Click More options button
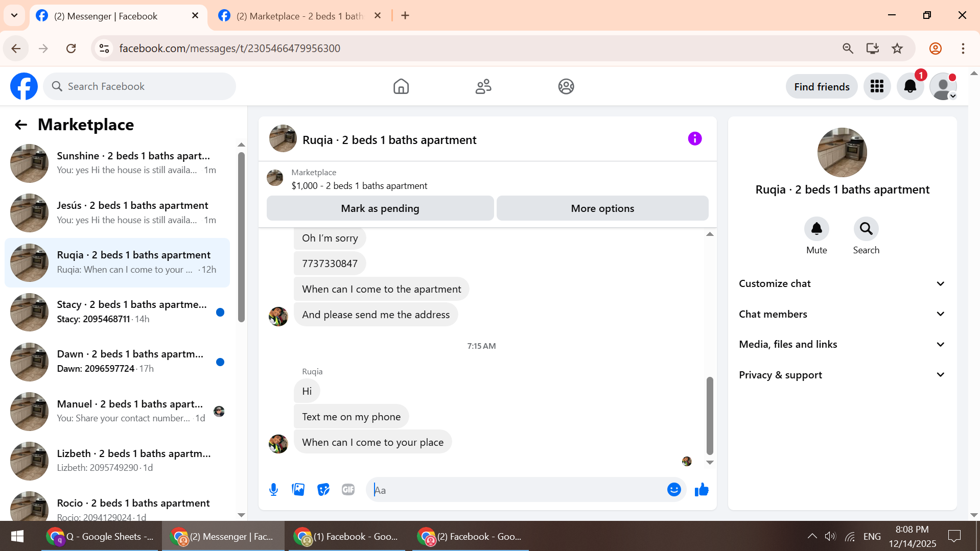 pyautogui.click(x=602, y=208)
